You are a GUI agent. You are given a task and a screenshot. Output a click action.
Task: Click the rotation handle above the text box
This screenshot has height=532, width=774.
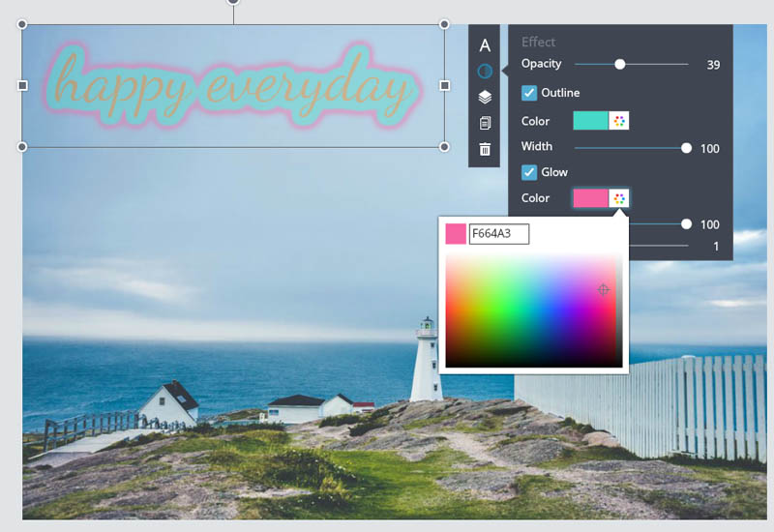pos(233,2)
